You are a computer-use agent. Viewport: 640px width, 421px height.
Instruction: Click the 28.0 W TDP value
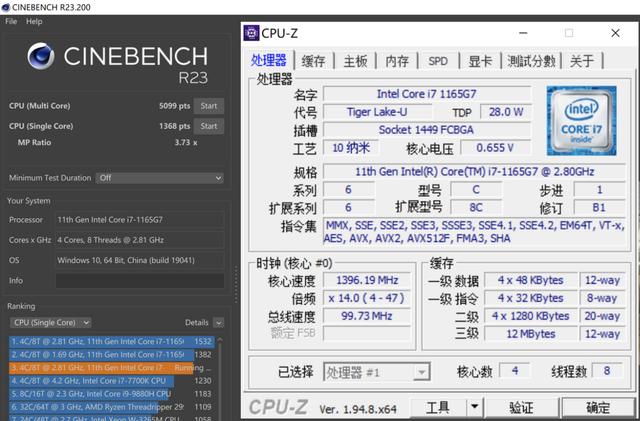click(x=506, y=112)
